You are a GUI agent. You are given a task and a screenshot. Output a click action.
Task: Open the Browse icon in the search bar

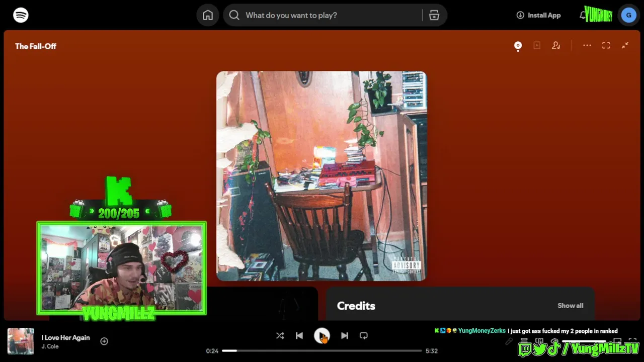434,15
